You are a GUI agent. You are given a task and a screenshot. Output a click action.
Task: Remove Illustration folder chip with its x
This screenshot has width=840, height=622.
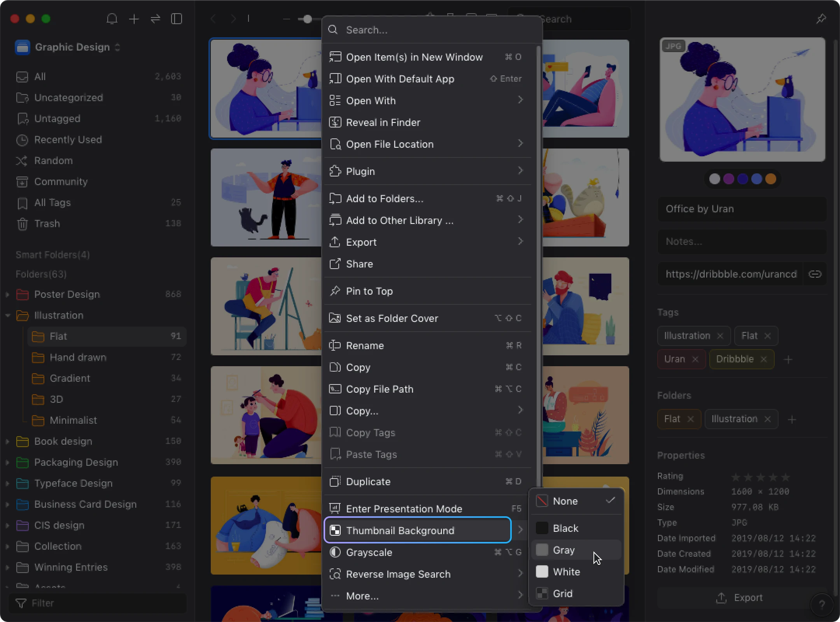point(768,419)
